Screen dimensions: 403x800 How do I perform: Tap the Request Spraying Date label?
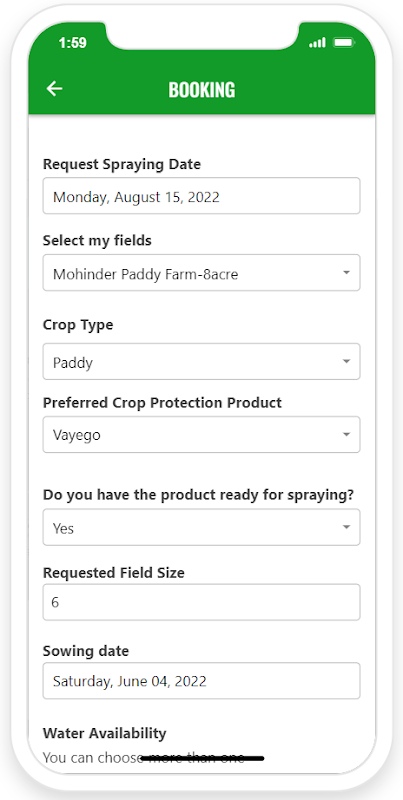click(x=122, y=164)
